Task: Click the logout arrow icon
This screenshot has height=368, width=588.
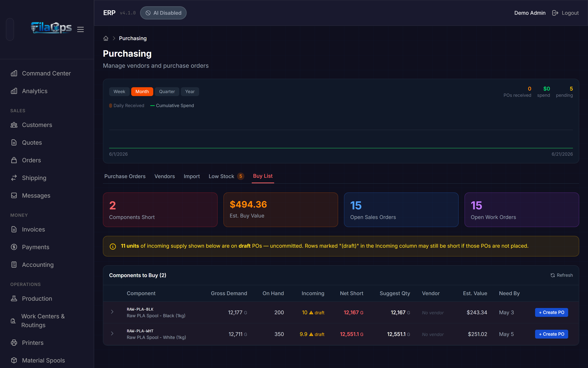Action: point(555,13)
